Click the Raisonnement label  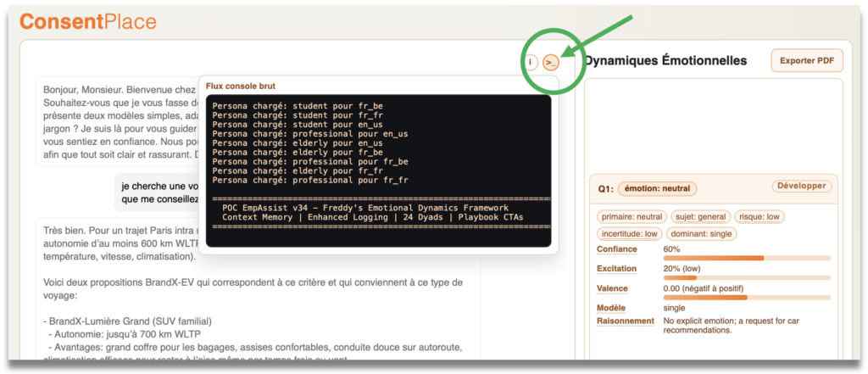tap(626, 321)
